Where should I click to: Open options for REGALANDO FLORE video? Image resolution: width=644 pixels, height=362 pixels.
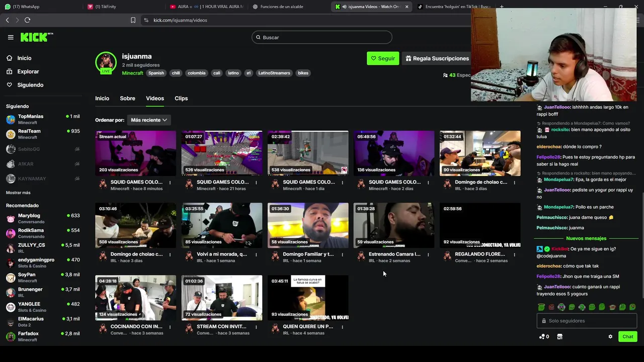[514, 255]
